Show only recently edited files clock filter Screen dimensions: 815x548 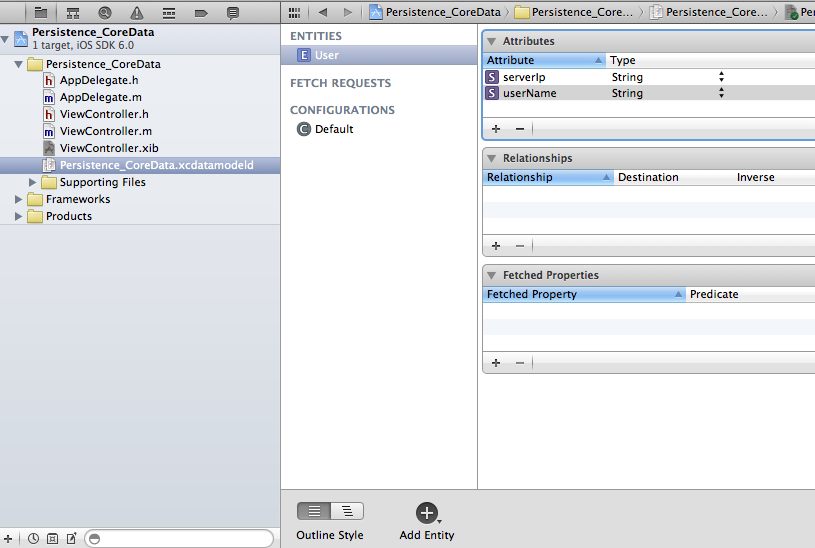click(33, 539)
